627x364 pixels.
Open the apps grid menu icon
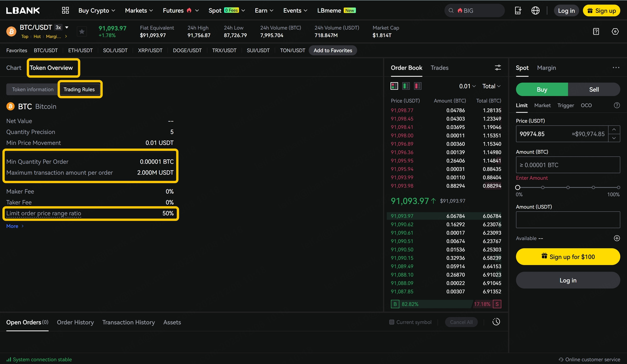click(66, 10)
